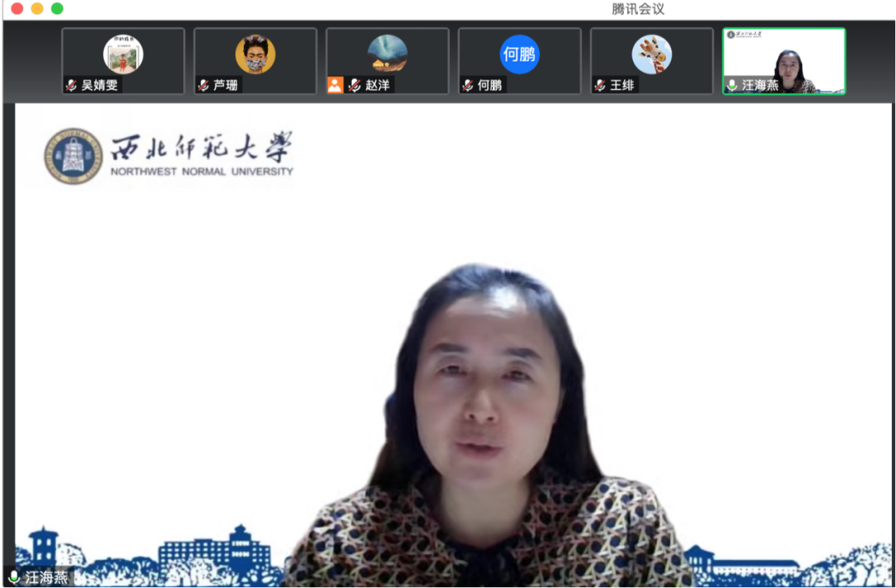Screen dimensions: 896x588
Task: Click the orange participant status icon on 赵洋's thumbnail
Action: [334, 84]
